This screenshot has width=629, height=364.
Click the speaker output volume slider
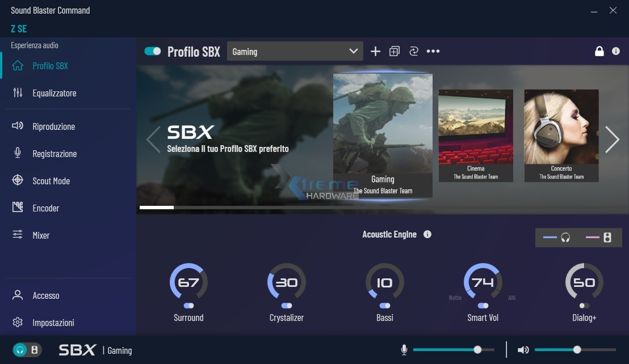(x=575, y=350)
